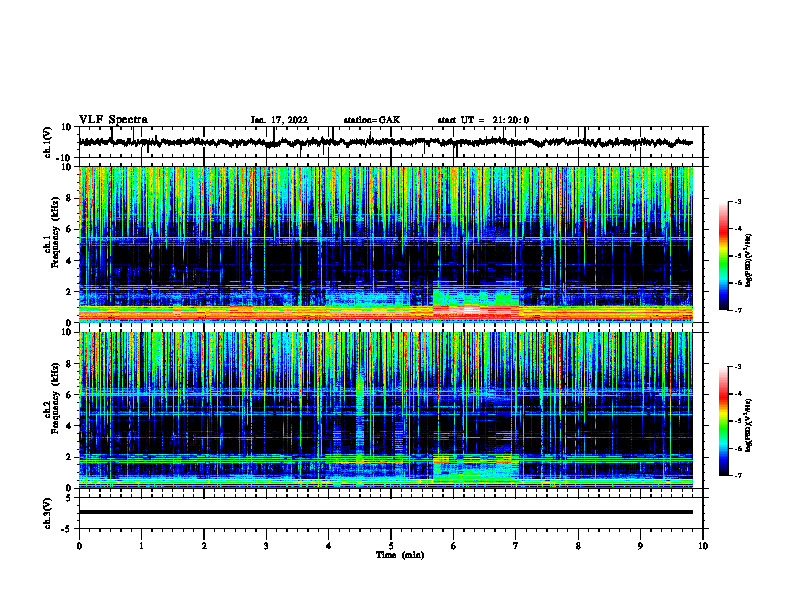Click the "6" tick on the time axis
Viewport: 792px width, 612px height.
(454, 546)
